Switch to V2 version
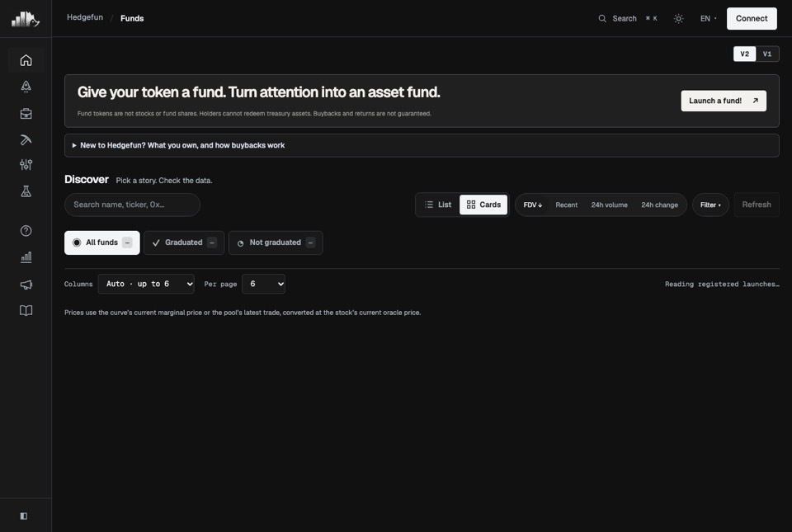Image resolution: width=792 pixels, height=532 pixels. click(x=744, y=54)
